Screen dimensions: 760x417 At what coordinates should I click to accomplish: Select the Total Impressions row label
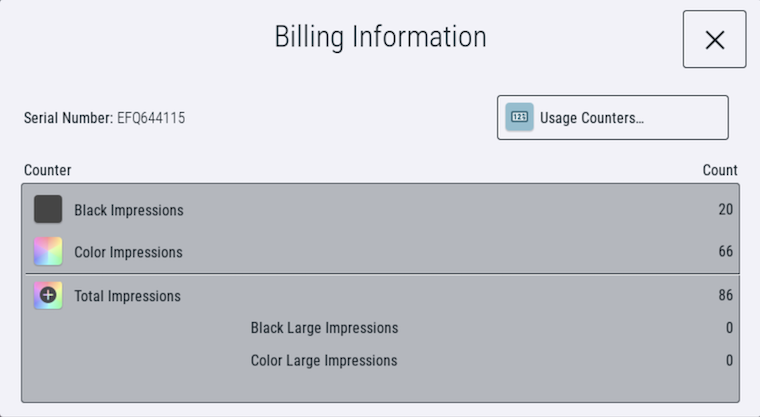point(127,296)
